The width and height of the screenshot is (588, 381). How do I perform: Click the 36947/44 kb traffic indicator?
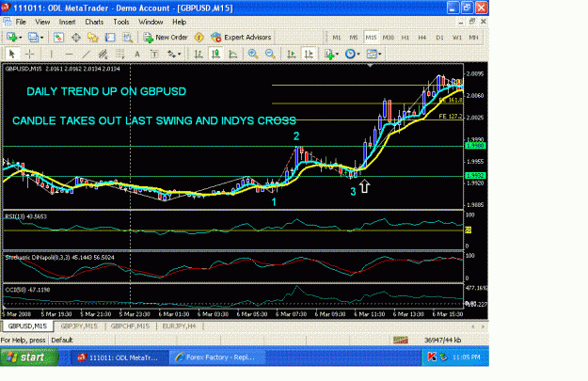coord(442,341)
